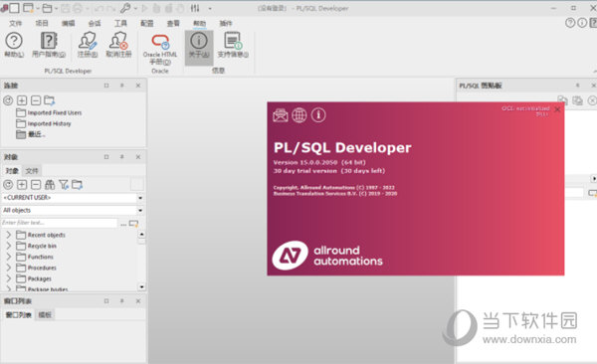
Task: Click the second copy icon in the PL/SQL 剪贴板 panel toolbar
Action: [577, 100]
